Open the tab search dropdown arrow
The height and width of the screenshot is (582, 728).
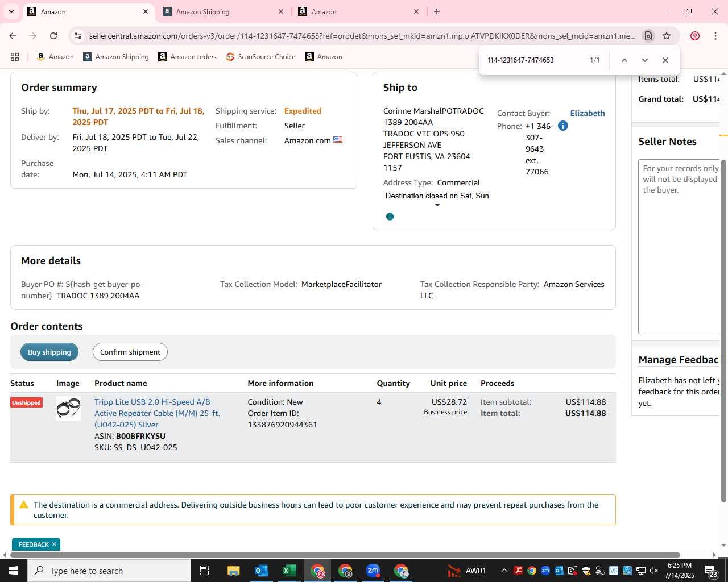click(11, 11)
